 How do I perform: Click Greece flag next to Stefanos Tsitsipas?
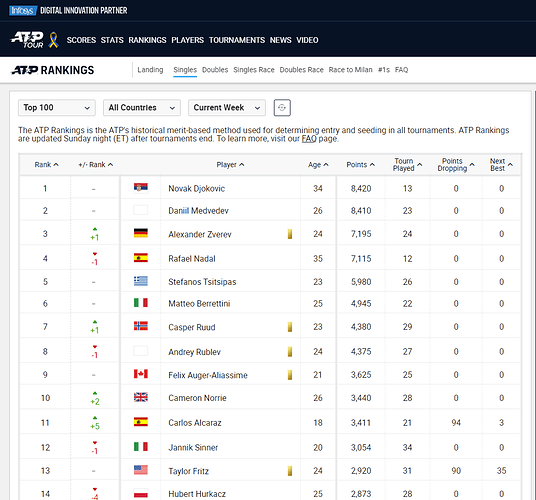[x=141, y=281]
